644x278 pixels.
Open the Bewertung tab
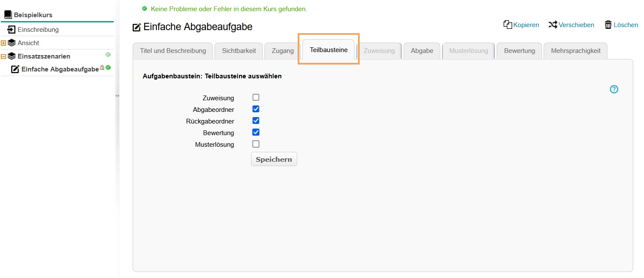tap(520, 51)
